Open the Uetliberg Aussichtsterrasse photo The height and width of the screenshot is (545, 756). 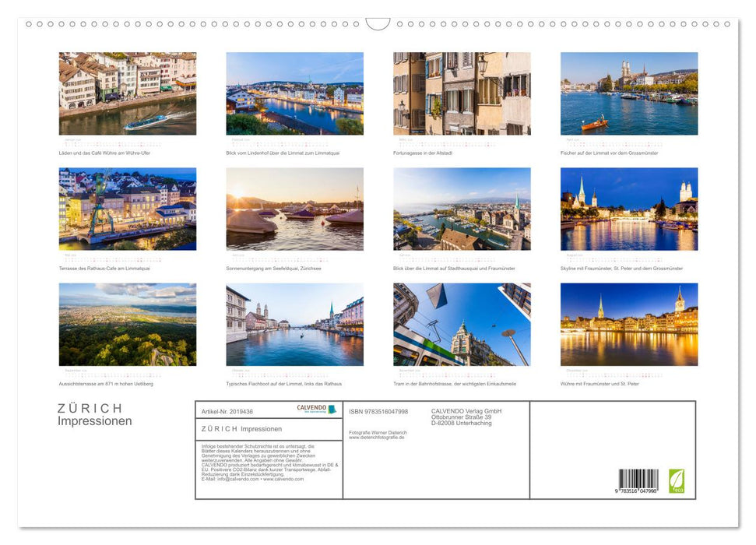coord(128,324)
